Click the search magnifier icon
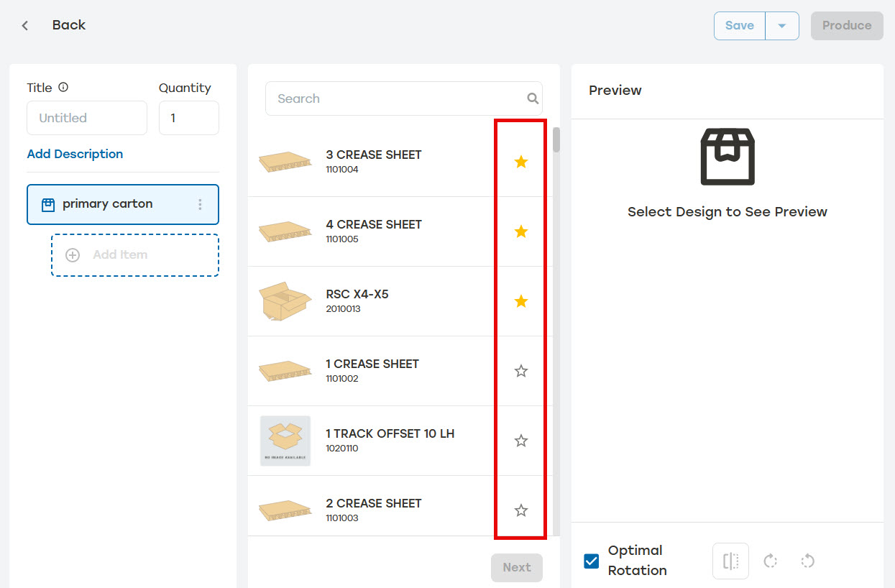 (x=533, y=98)
